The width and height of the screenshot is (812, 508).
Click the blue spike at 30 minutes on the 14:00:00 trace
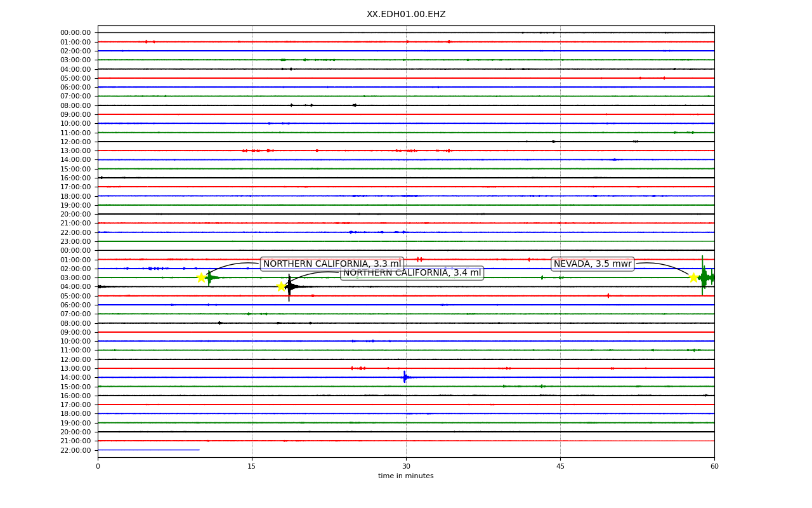click(x=405, y=377)
